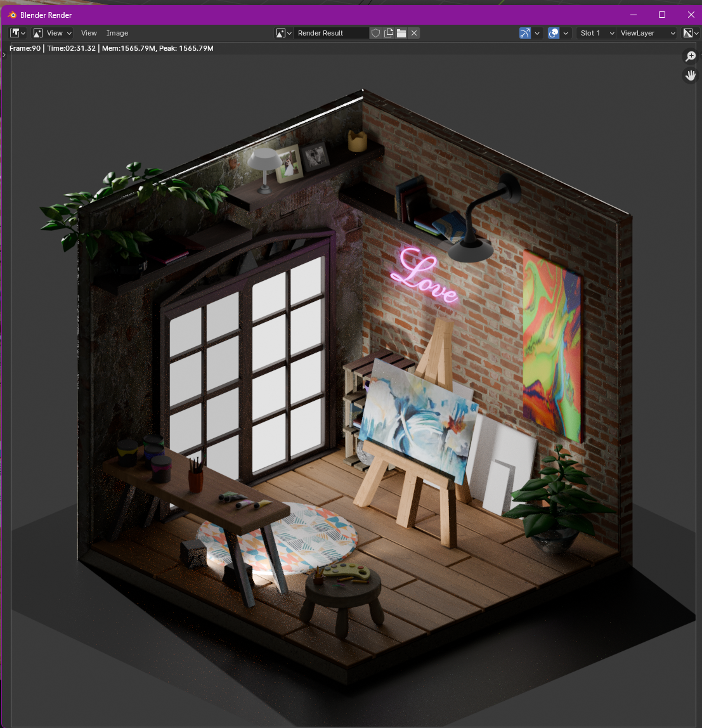Expand the gizmo options dropdown arrow

click(x=537, y=33)
